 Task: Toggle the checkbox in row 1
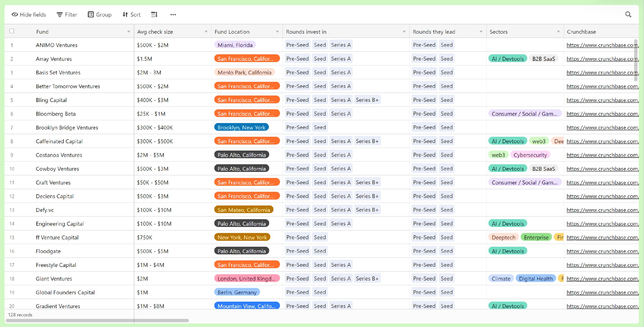click(11, 45)
